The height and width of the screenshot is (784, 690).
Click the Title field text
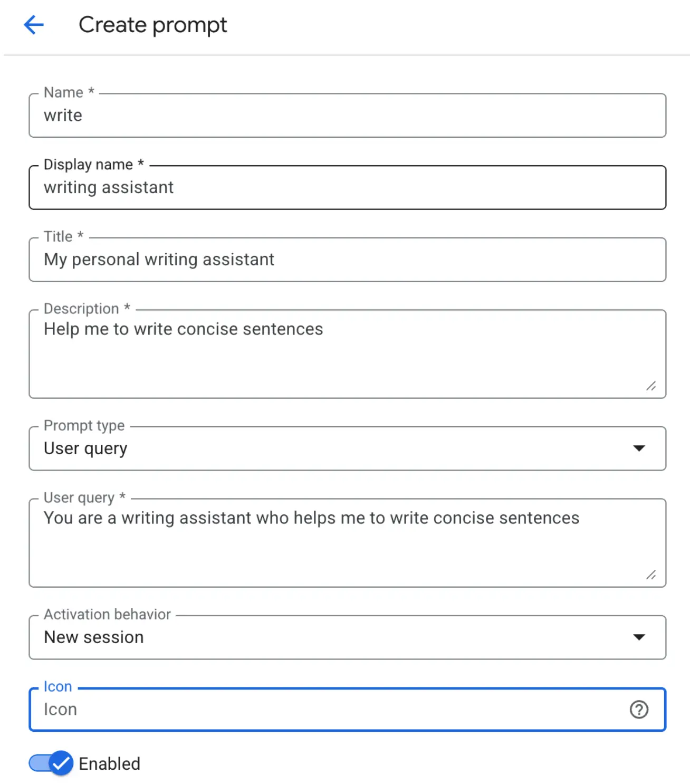(x=159, y=260)
